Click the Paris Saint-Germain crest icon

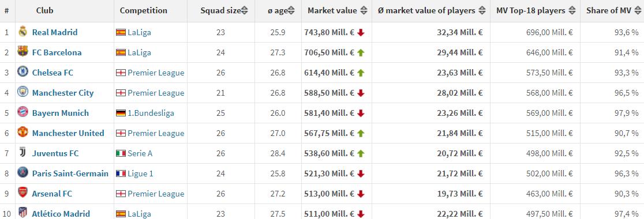pos(23,172)
